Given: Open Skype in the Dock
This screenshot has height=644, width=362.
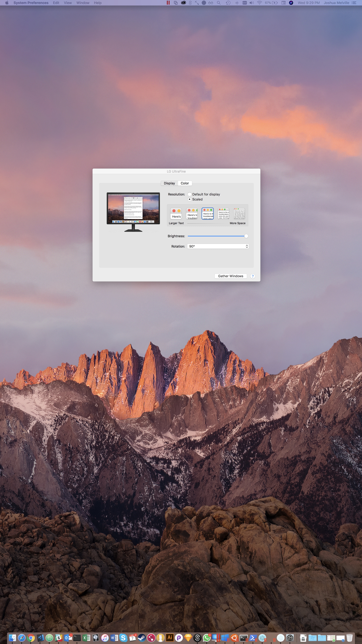Looking at the screenshot, I should pos(123,638).
